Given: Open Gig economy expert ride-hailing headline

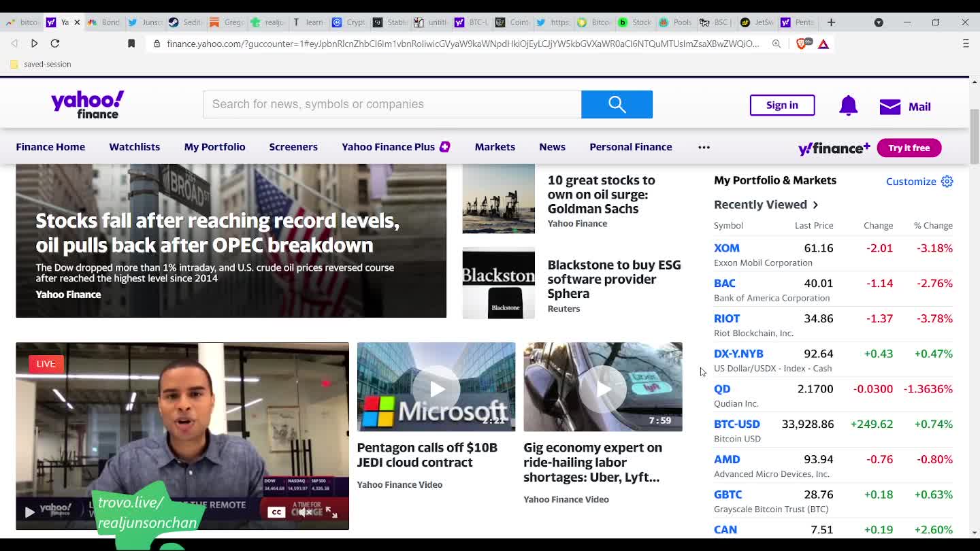Looking at the screenshot, I should click(592, 463).
